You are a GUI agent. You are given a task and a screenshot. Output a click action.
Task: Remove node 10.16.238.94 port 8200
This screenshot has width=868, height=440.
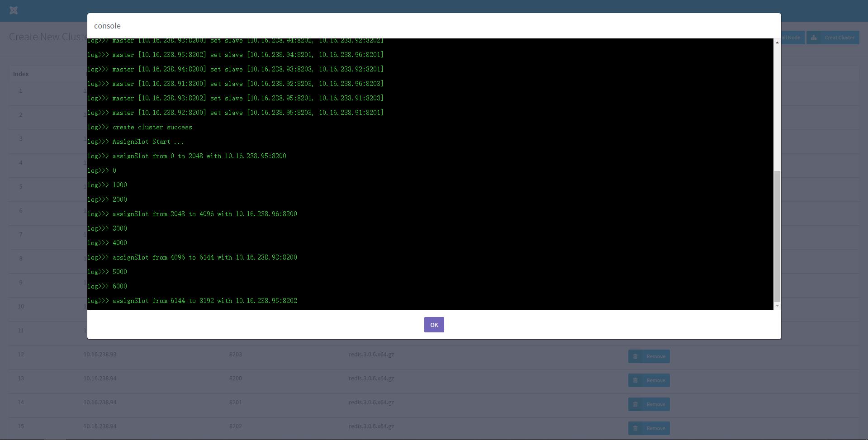coord(649,380)
